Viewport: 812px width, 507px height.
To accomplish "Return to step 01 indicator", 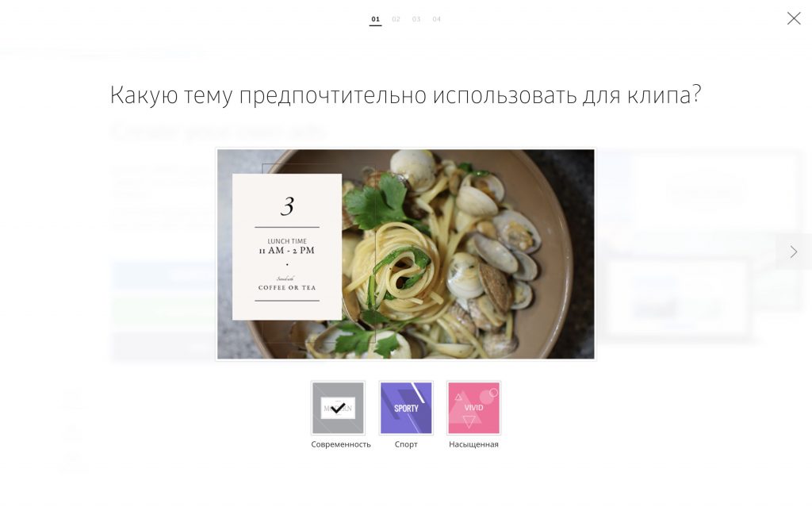I will (375, 19).
